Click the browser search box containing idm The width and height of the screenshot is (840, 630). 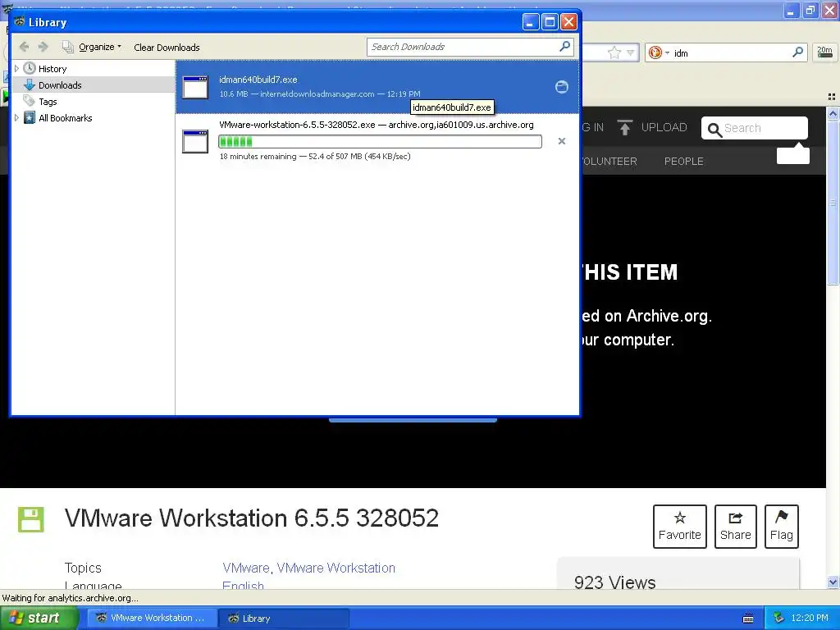pos(731,53)
